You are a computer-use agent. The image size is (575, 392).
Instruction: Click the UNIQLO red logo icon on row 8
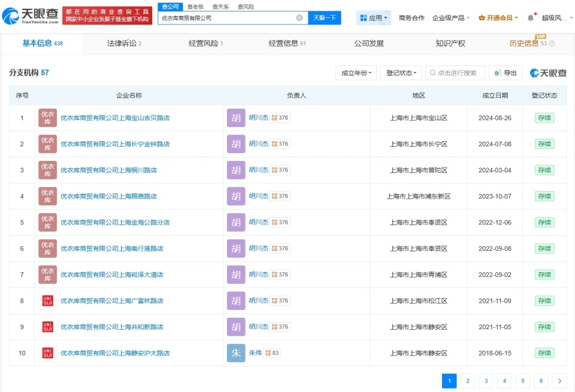[x=47, y=300]
